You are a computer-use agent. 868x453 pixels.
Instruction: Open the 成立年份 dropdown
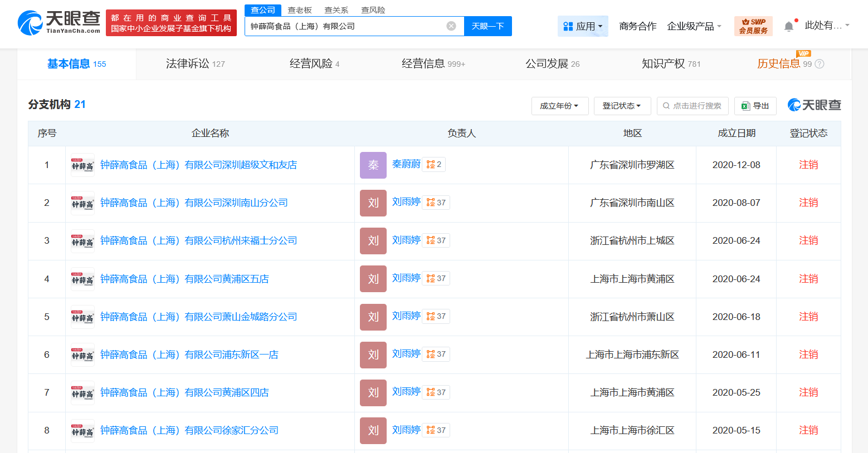click(560, 106)
